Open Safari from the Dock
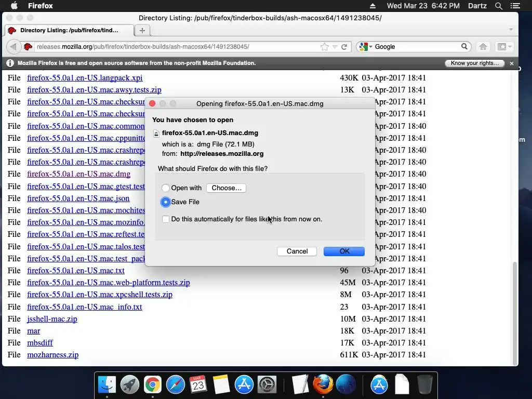Viewport: 532px width, 399px height. 176,385
